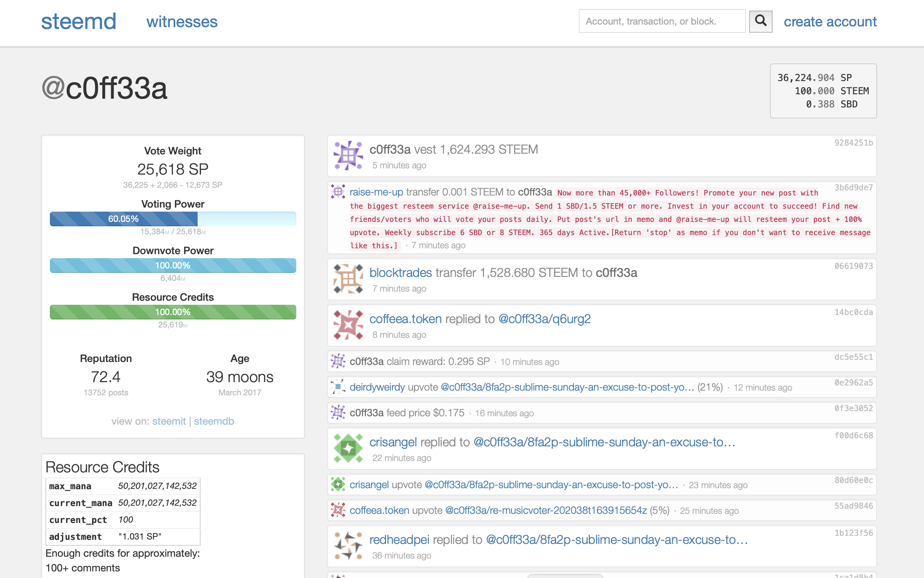Click c0ff33a avatar beside vest 1,624.293 STEEM
This screenshot has width=924, height=578.
(x=348, y=156)
